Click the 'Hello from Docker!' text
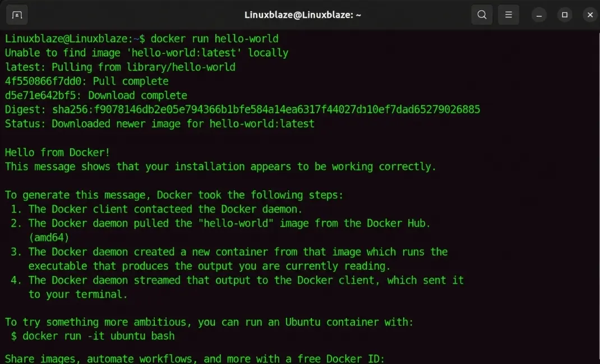The height and width of the screenshot is (364, 600). click(x=57, y=153)
